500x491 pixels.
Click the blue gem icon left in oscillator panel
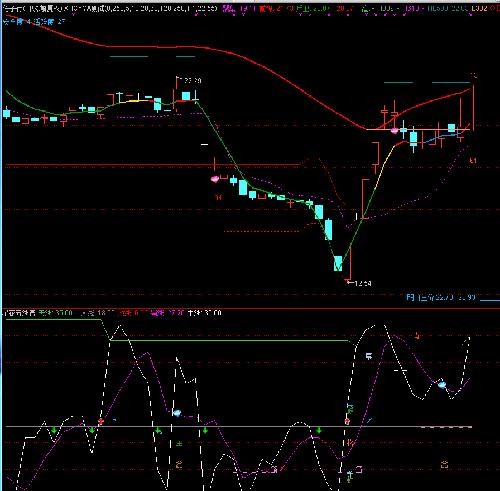coord(177,413)
